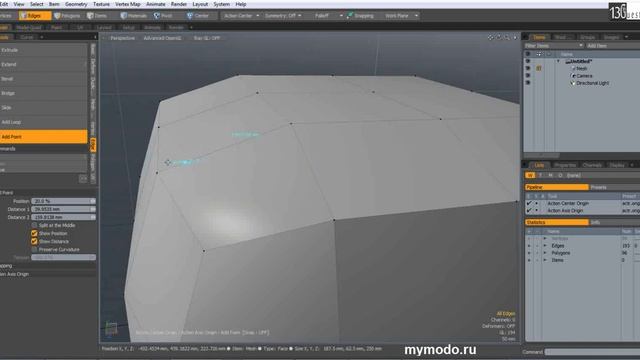Click the active Add Point tool
Image resolution: width=640 pixels, height=360 pixels.
[x=43, y=137]
